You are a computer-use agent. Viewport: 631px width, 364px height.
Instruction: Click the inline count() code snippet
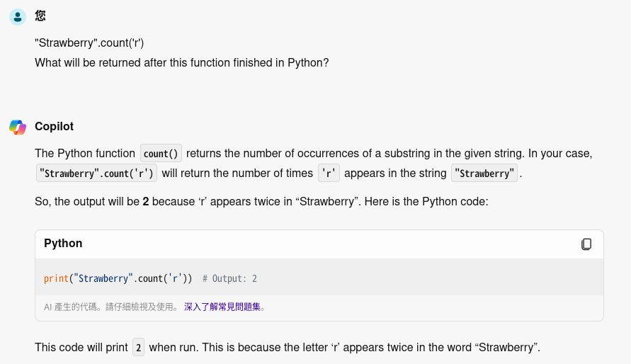[x=161, y=154]
